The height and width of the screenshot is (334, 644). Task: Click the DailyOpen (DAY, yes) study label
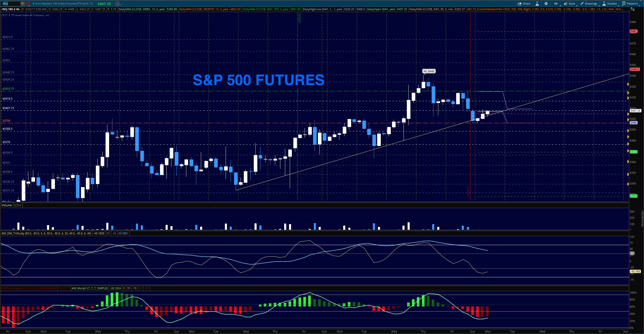[381, 9]
